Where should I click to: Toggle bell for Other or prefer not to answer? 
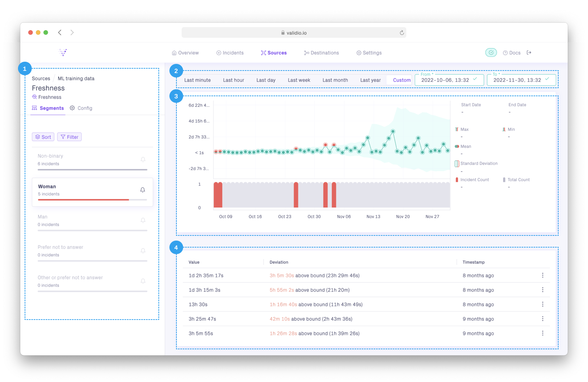pyautogui.click(x=143, y=281)
